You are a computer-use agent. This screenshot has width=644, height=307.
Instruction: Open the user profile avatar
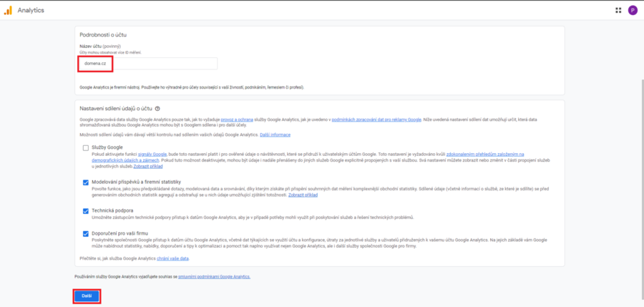[633, 10]
